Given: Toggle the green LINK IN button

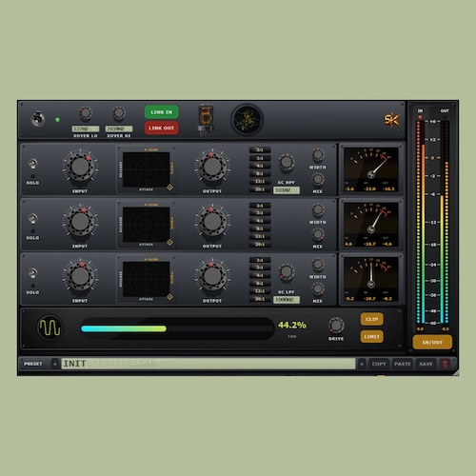Looking at the screenshot, I should pyautogui.click(x=162, y=112).
